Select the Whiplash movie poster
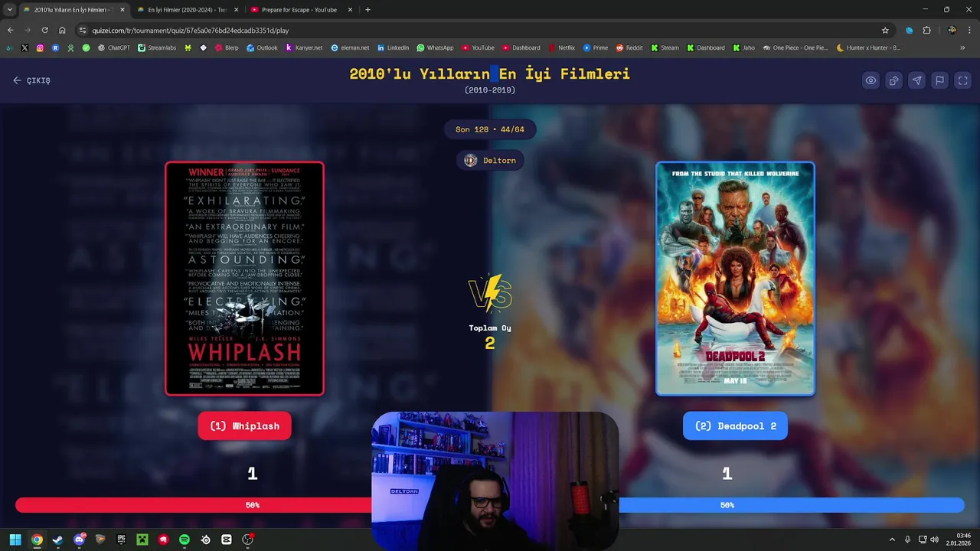Viewport: 980px width, 551px height. point(244,279)
